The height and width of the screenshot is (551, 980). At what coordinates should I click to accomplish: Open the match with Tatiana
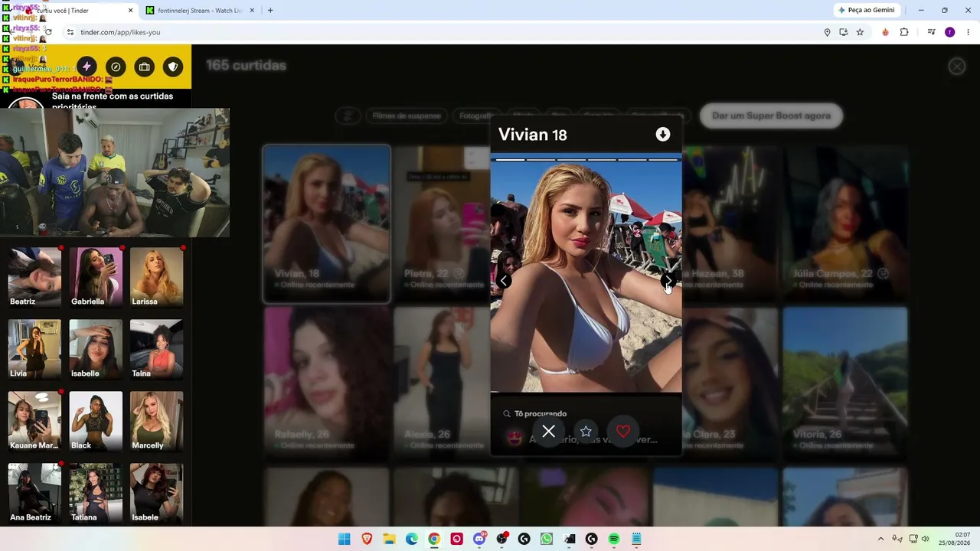[96, 493]
